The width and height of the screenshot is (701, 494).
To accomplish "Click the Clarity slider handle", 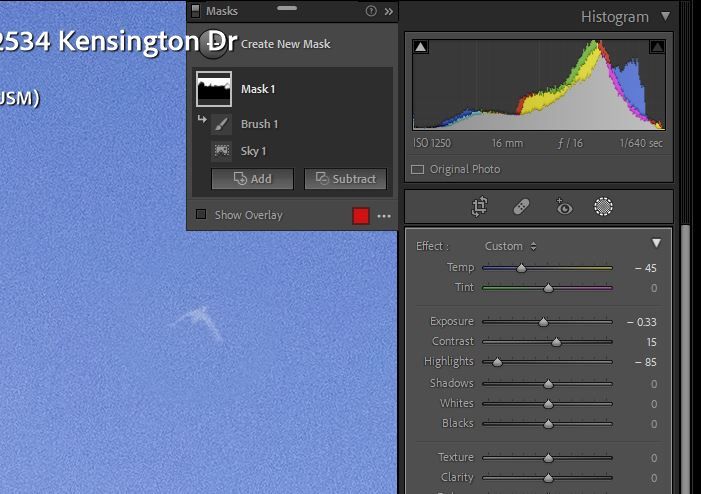I will tap(548, 478).
